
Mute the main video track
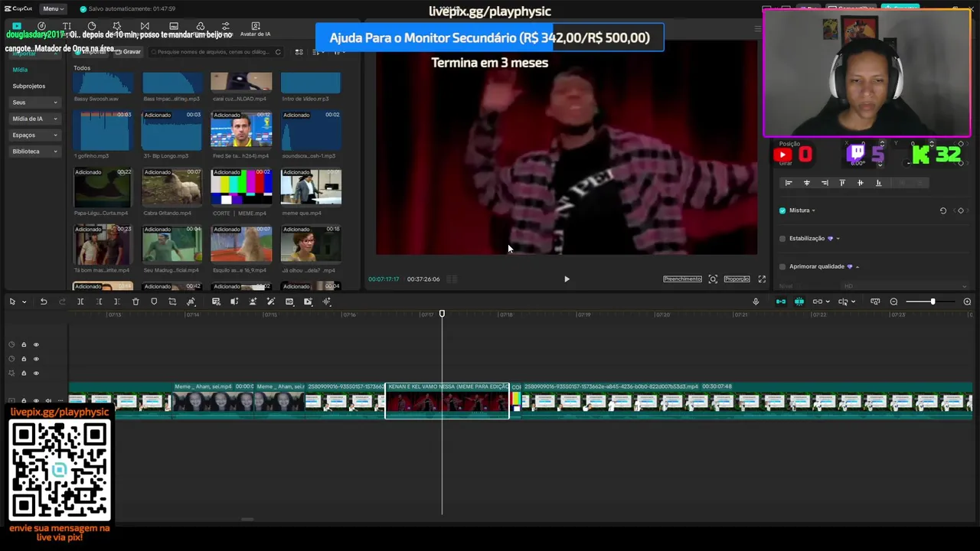tap(48, 400)
